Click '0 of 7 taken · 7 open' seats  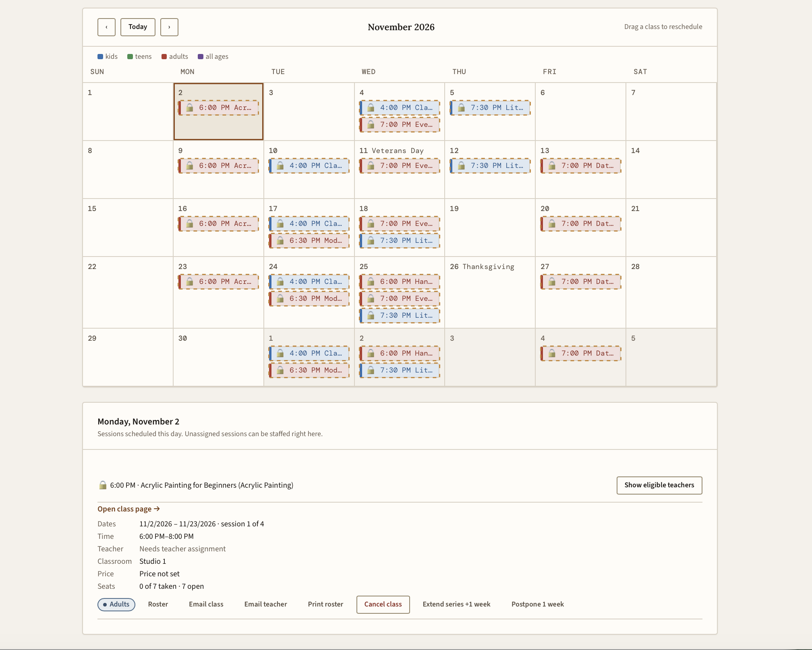click(172, 586)
